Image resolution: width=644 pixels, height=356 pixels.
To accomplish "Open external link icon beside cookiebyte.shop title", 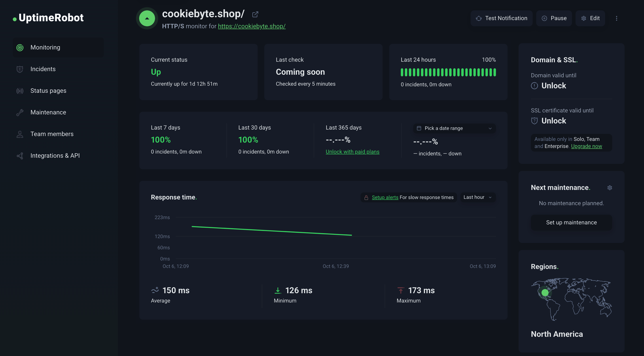I will point(255,14).
